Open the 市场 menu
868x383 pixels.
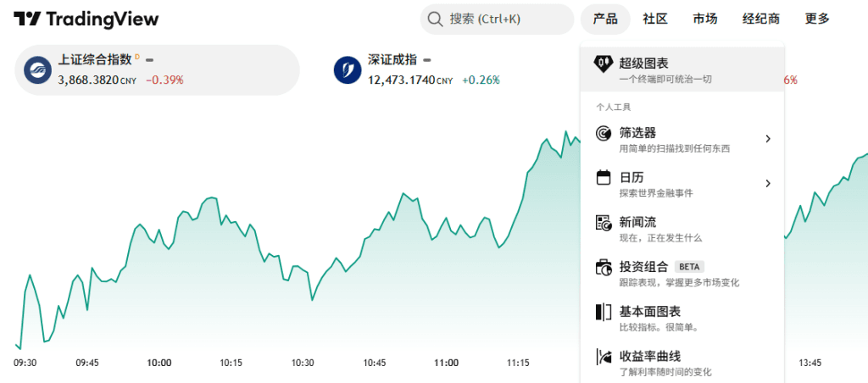(x=705, y=19)
